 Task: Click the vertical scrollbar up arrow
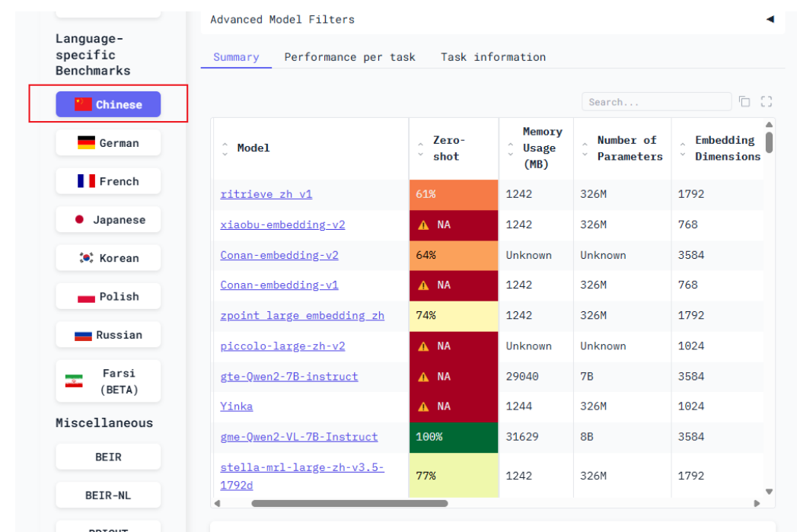769,125
